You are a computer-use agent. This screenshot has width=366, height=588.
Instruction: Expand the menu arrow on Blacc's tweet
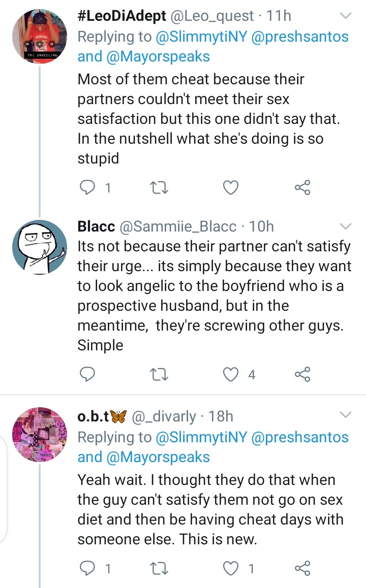[345, 226]
